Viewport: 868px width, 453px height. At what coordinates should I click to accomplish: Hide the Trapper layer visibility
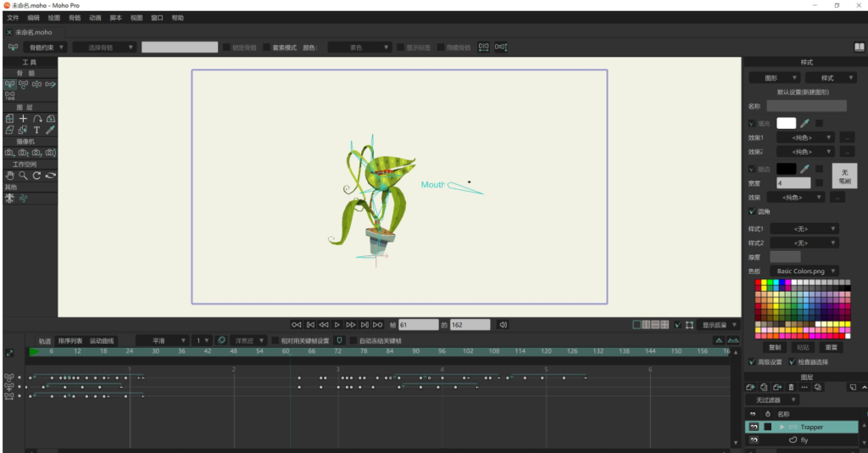(x=754, y=427)
